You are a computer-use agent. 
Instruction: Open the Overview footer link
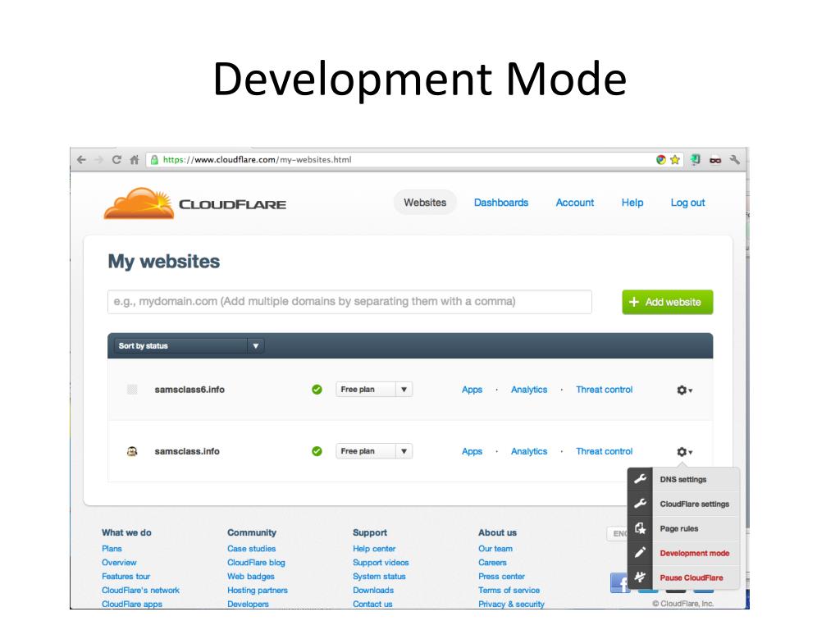click(119, 563)
